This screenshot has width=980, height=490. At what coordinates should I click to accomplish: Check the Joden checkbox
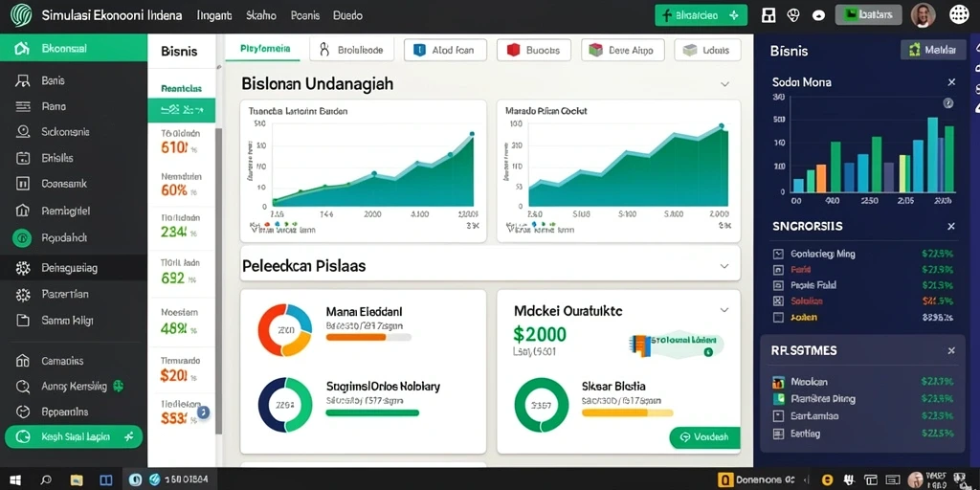tap(778, 317)
